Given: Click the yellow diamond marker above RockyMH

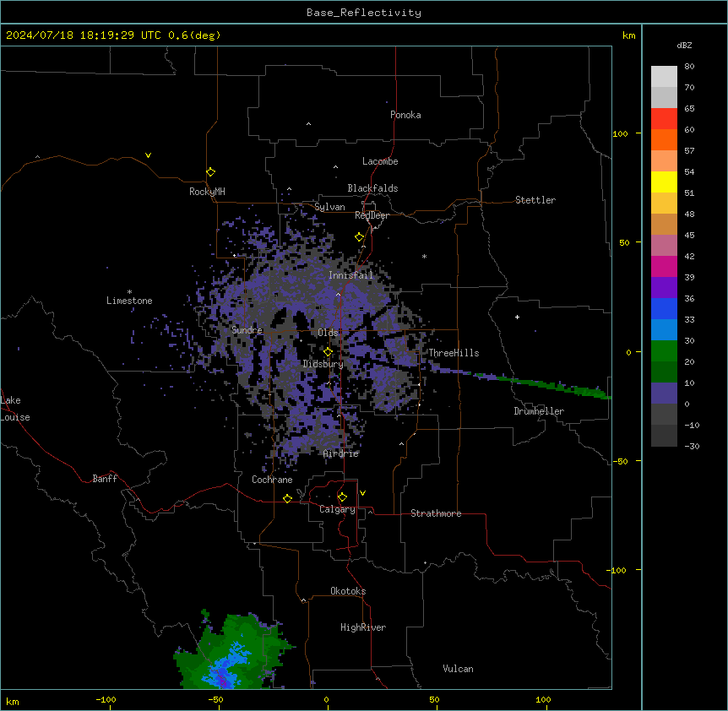Looking at the screenshot, I should (x=210, y=172).
